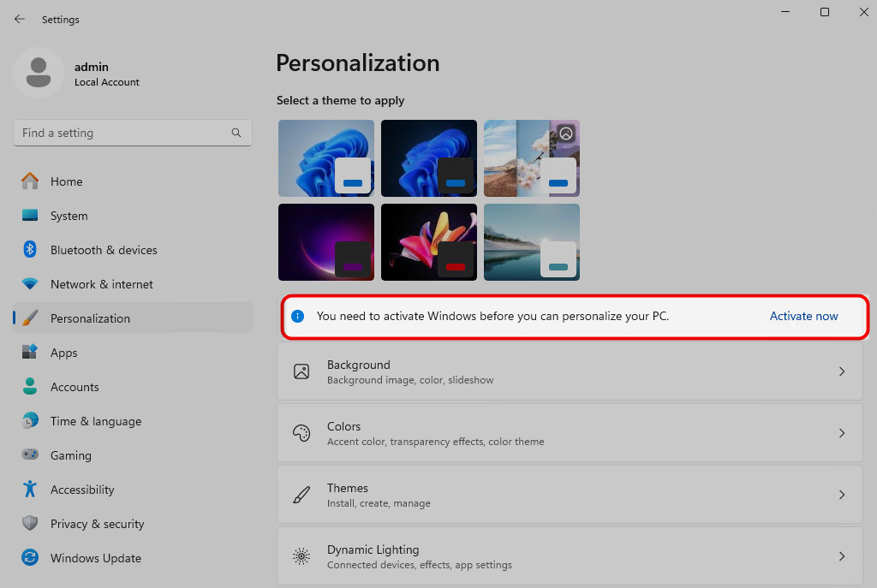Select the red flower dark theme
Viewport: 877px width, 588px height.
pos(428,241)
